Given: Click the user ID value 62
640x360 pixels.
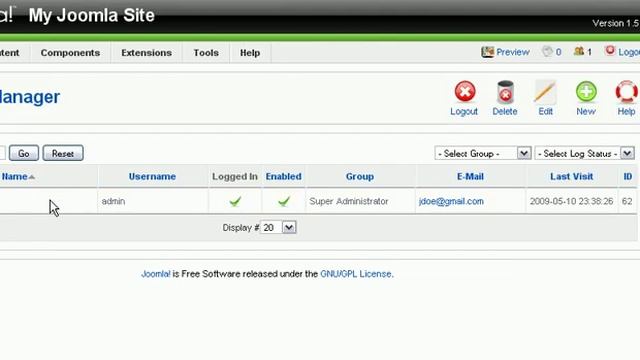Looking at the screenshot, I should coord(627,201).
